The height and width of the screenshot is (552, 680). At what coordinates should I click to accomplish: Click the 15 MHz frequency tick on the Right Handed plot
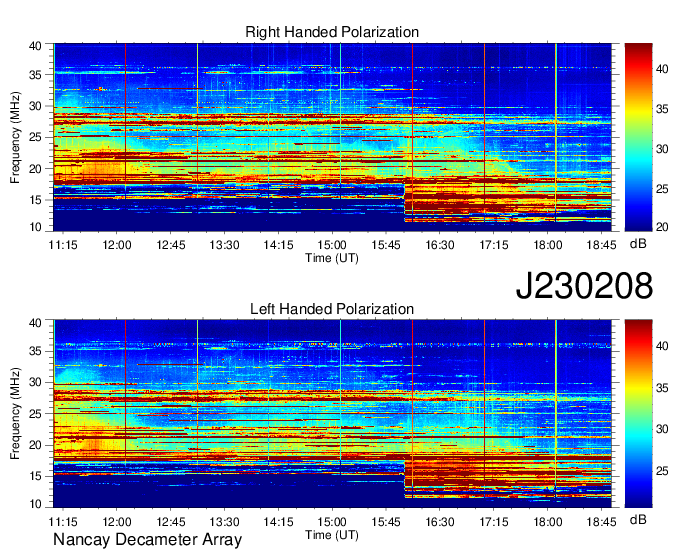click(x=35, y=200)
